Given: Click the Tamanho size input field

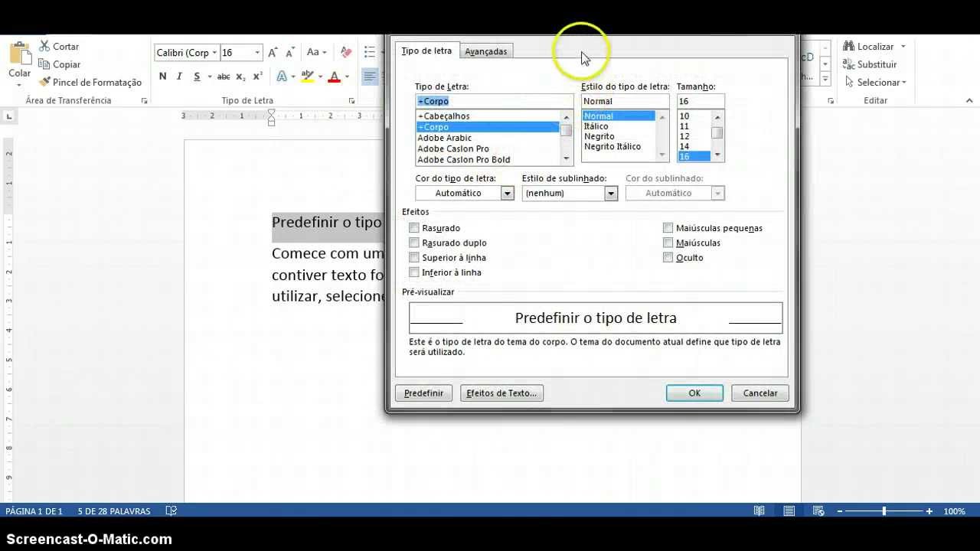Looking at the screenshot, I should (x=700, y=101).
